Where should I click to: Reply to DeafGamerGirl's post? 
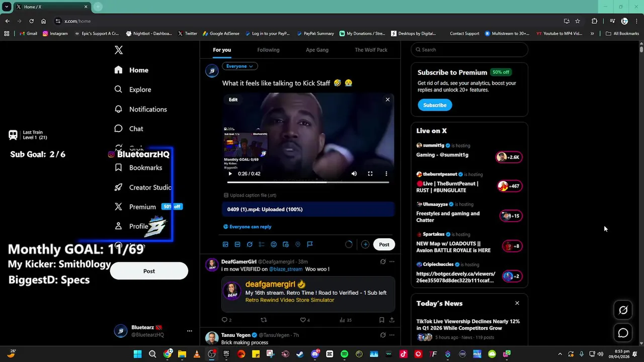point(226,320)
